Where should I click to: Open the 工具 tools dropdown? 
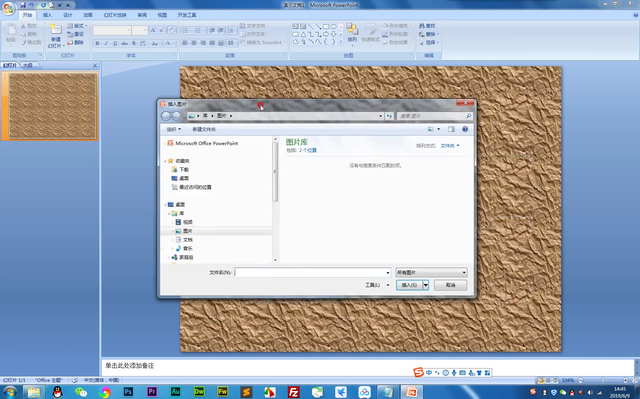click(377, 285)
